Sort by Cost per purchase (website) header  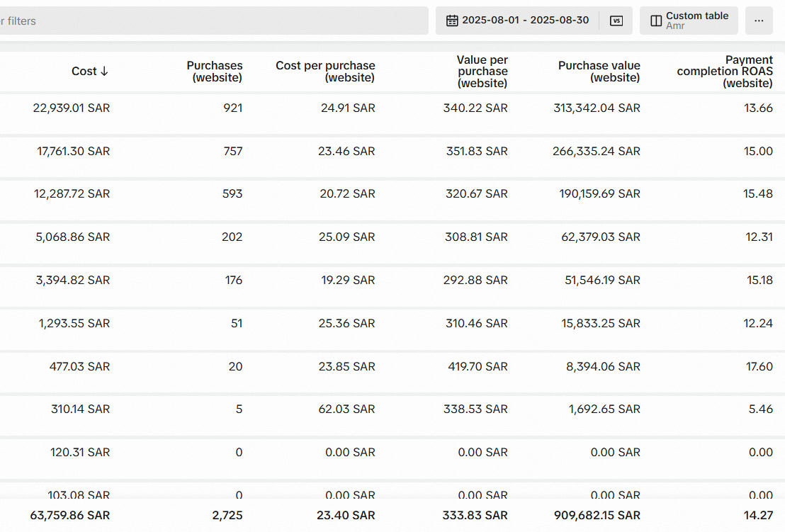tap(325, 71)
